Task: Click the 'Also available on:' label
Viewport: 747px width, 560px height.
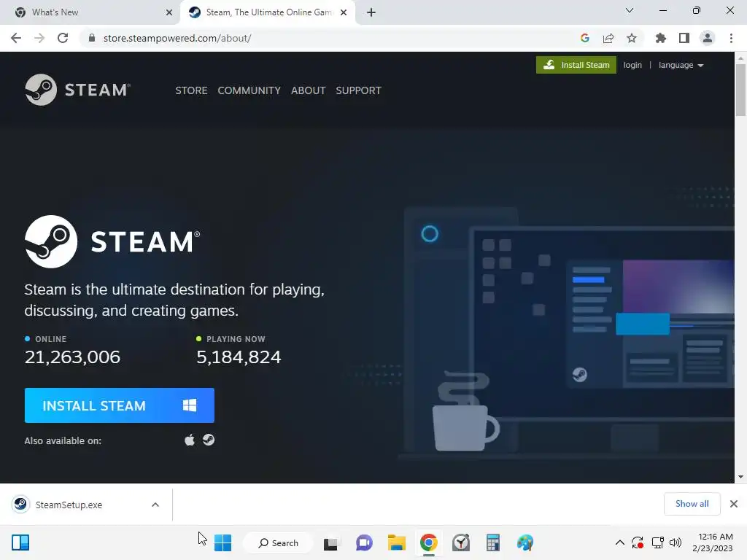Action: [x=63, y=440]
